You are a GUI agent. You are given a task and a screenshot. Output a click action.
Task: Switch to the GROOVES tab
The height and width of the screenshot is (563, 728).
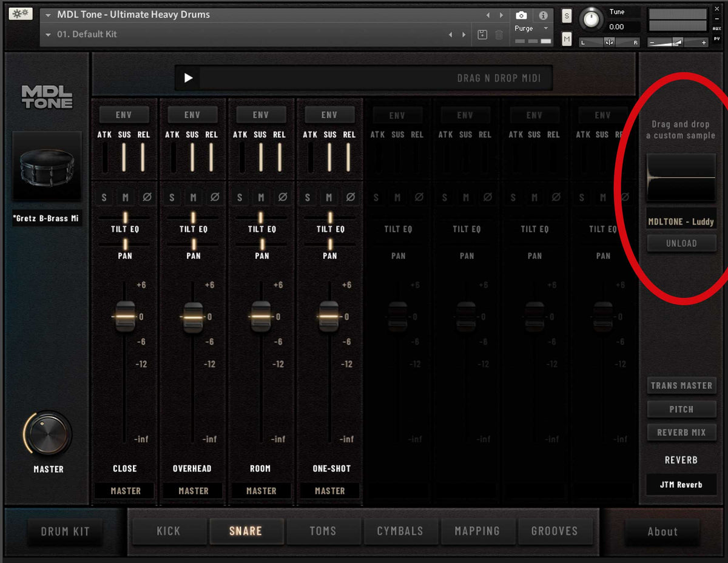coord(554,531)
